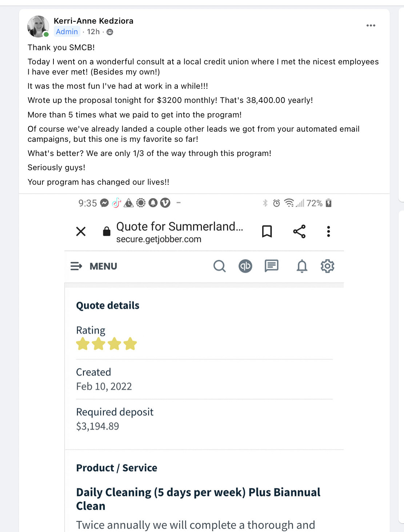Open the browser vertical three-dot menu

(328, 231)
